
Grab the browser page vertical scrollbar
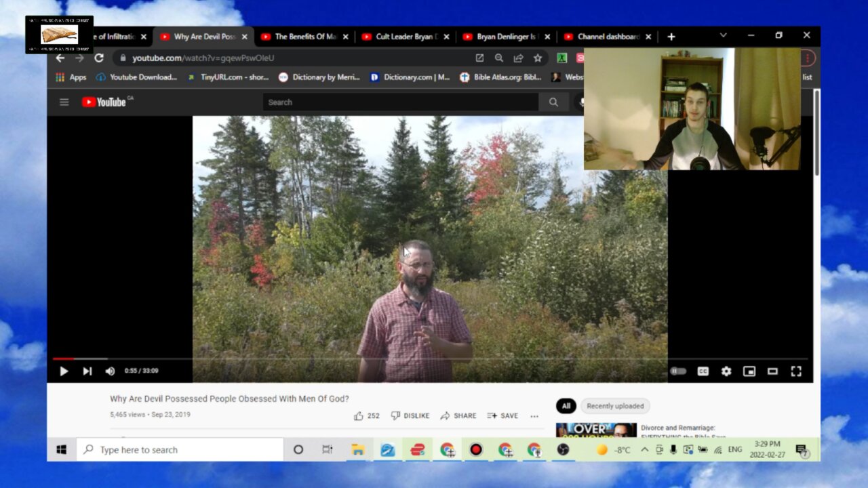pos(816,132)
